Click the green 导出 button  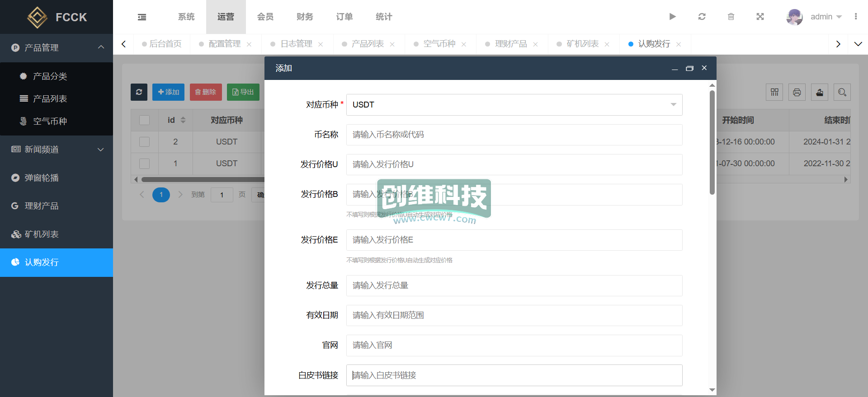tap(243, 92)
